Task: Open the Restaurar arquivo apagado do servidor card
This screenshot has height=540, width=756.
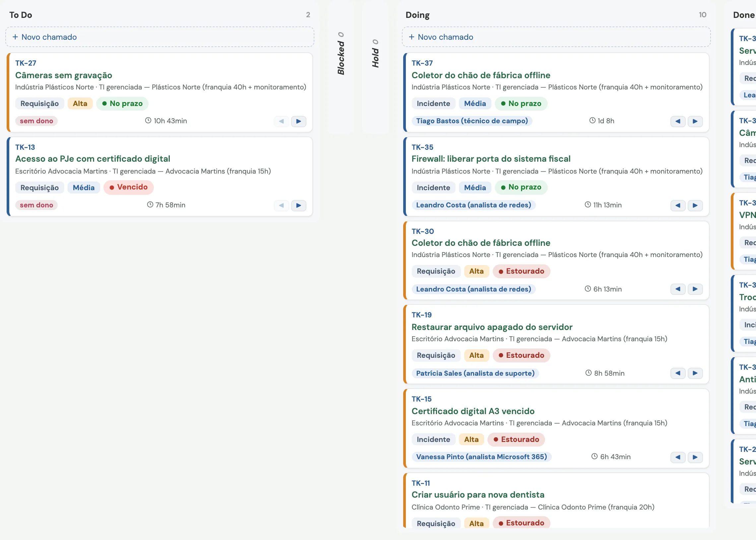Action: [x=492, y=327]
